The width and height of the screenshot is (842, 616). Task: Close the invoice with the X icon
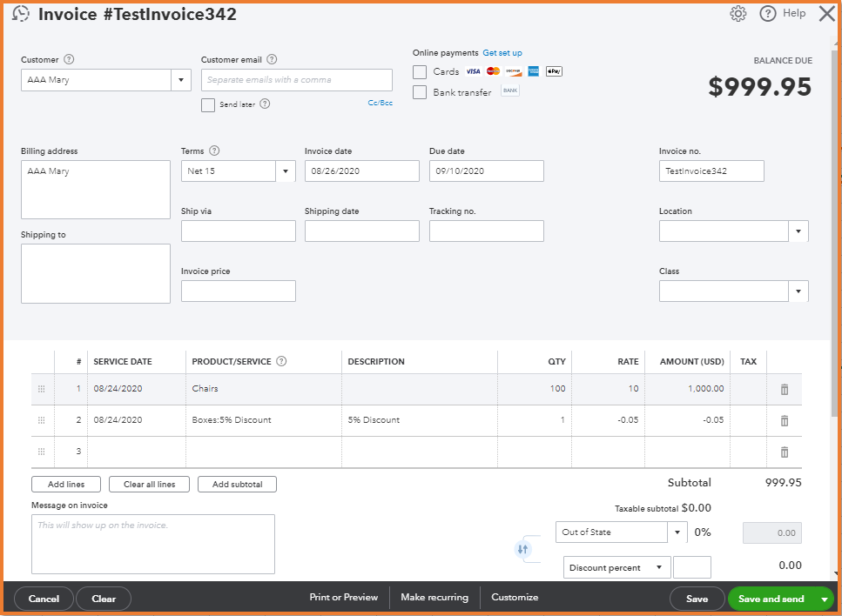[x=827, y=13]
